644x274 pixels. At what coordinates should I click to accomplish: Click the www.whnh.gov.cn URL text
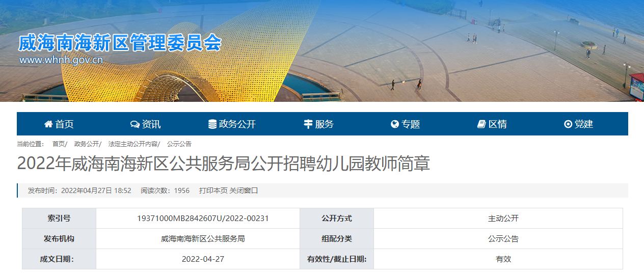click(x=61, y=60)
